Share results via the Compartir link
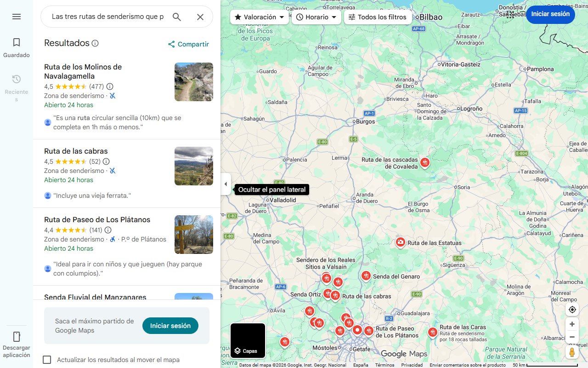The image size is (588, 368). 188,44
